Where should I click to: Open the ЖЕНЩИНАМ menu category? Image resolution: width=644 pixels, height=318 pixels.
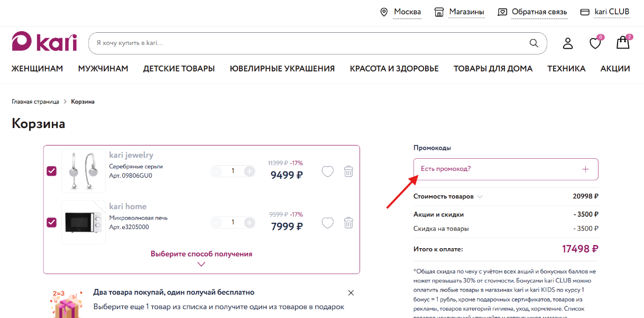tap(37, 69)
